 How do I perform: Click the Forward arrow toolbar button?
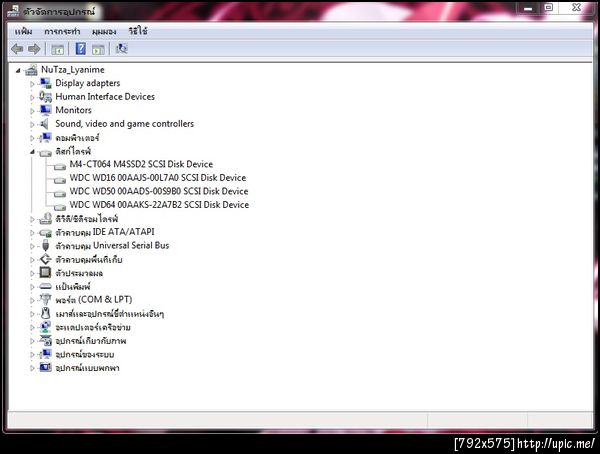[x=34, y=49]
